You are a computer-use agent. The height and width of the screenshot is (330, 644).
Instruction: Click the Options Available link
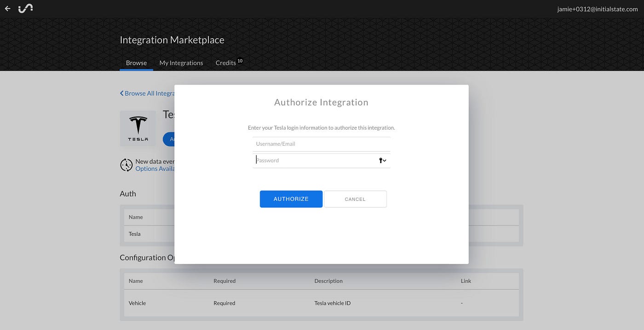[155, 169]
